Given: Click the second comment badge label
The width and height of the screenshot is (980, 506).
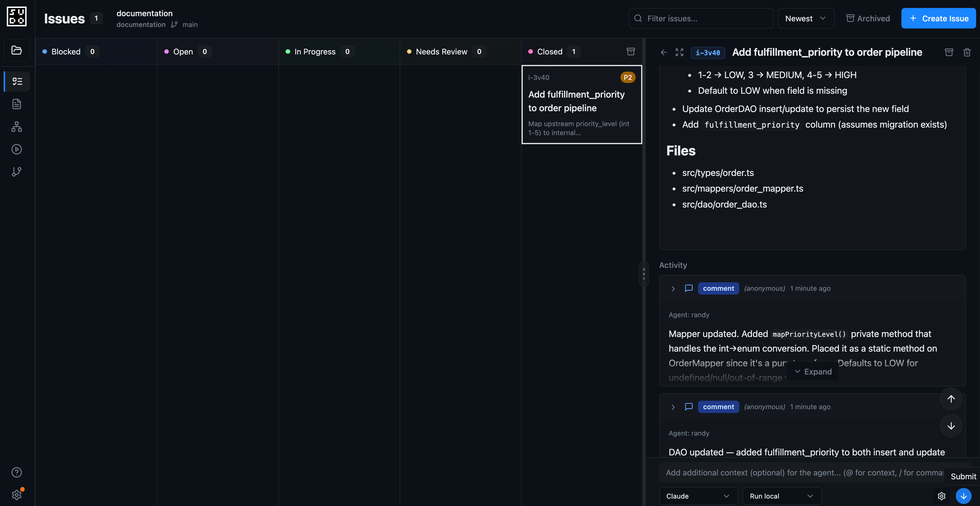Looking at the screenshot, I should coord(718,407).
